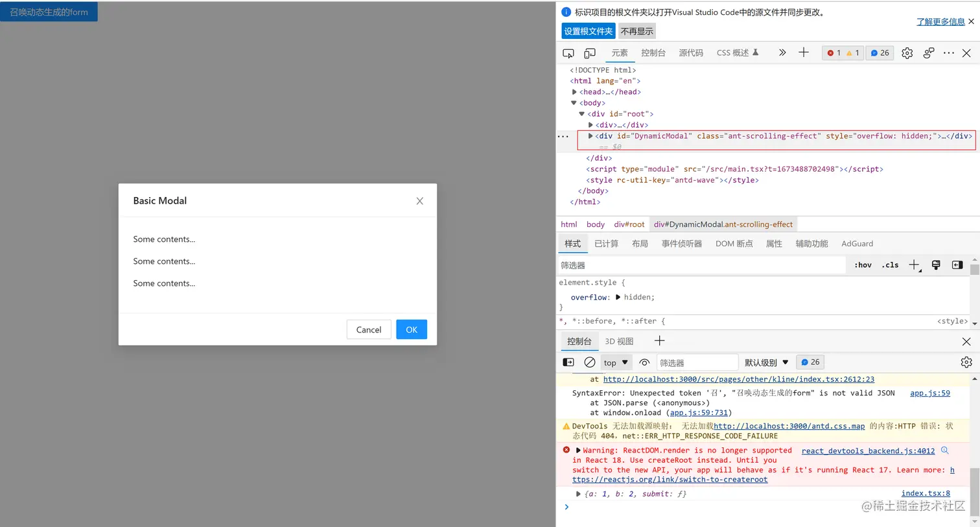
Task: Open actions ellipsis beside DynamicModal row
Action: [x=563, y=137]
